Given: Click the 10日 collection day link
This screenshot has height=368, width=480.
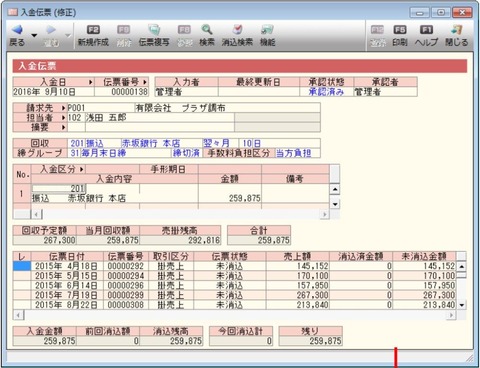Looking at the screenshot, I should 251,144.
